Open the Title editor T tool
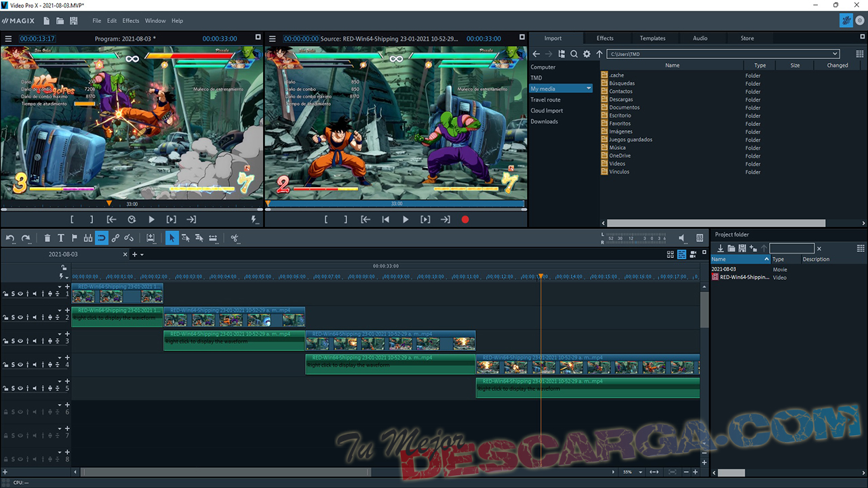Image resolution: width=868 pixels, height=488 pixels. tap(60, 238)
